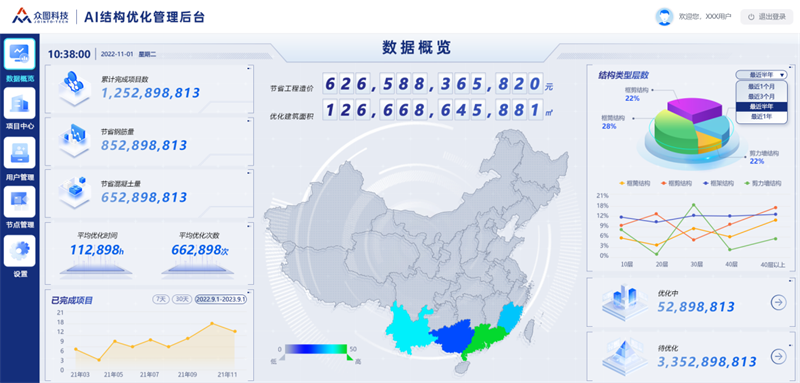This screenshot has width=800, height=383.
Task: Select the 7天 range button
Action: tap(161, 299)
